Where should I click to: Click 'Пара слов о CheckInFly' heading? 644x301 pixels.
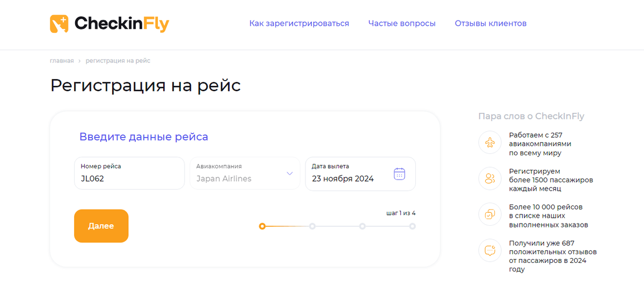coord(531,116)
